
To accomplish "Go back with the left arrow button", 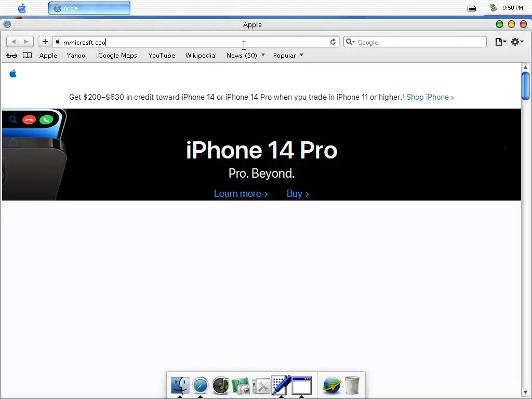I will point(13,42).
